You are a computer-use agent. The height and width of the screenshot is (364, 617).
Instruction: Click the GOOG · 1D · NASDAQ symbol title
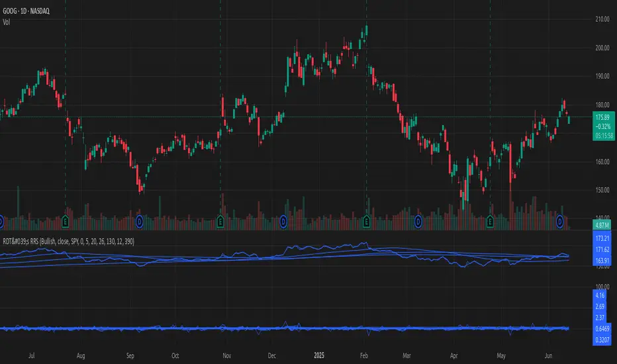26,11
